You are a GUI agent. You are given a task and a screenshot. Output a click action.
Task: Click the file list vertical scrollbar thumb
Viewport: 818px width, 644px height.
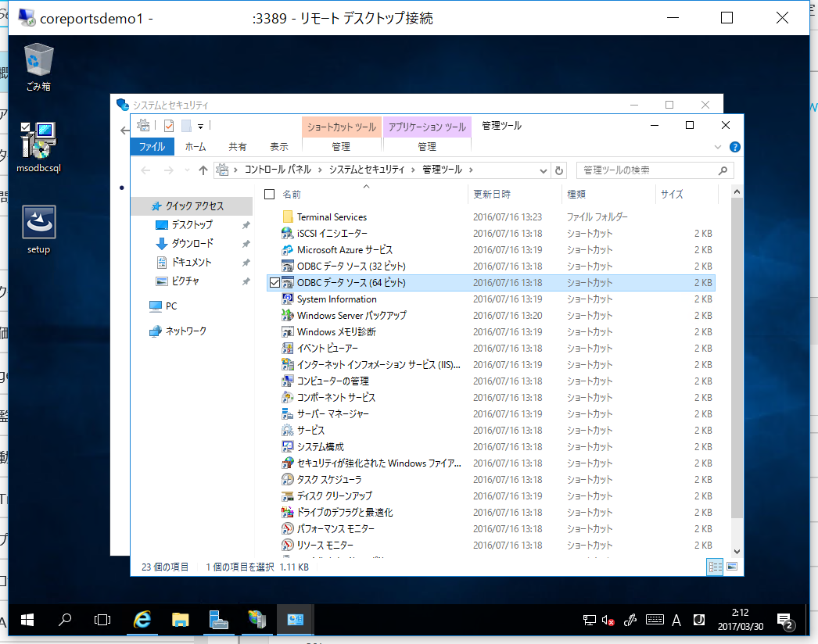(x=737, y=358)
